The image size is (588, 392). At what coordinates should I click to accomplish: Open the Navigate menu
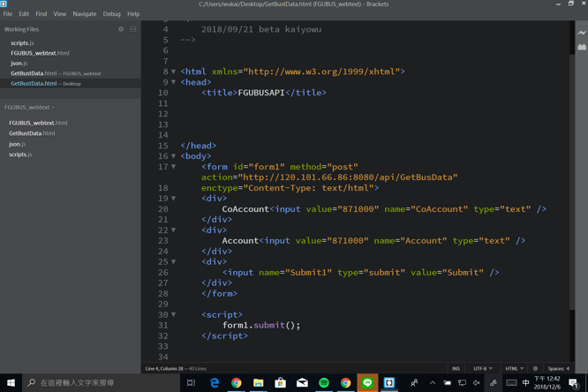[x=85, y=14]
